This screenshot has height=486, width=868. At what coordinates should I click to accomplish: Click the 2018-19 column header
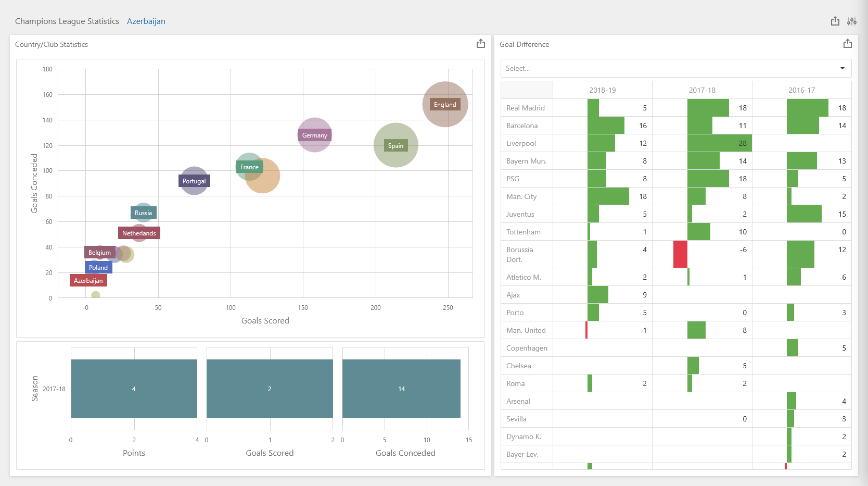coord(602,90)
